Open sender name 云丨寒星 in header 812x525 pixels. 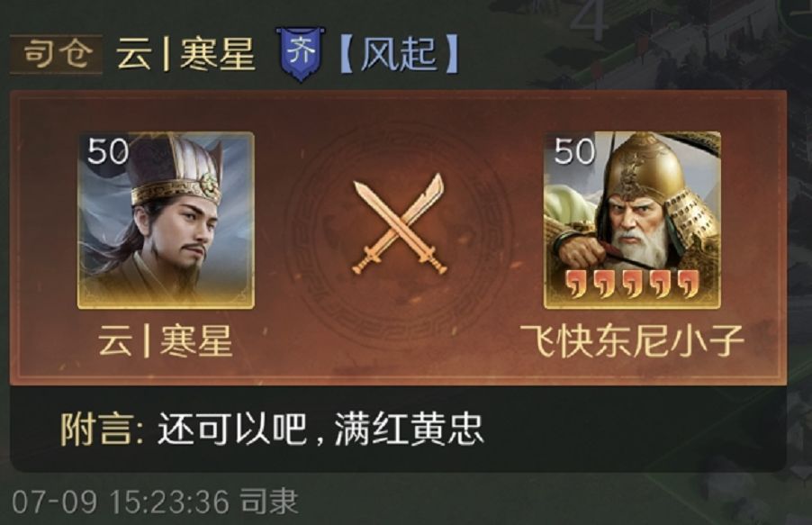pyautogui.click(x=185, y=54)
